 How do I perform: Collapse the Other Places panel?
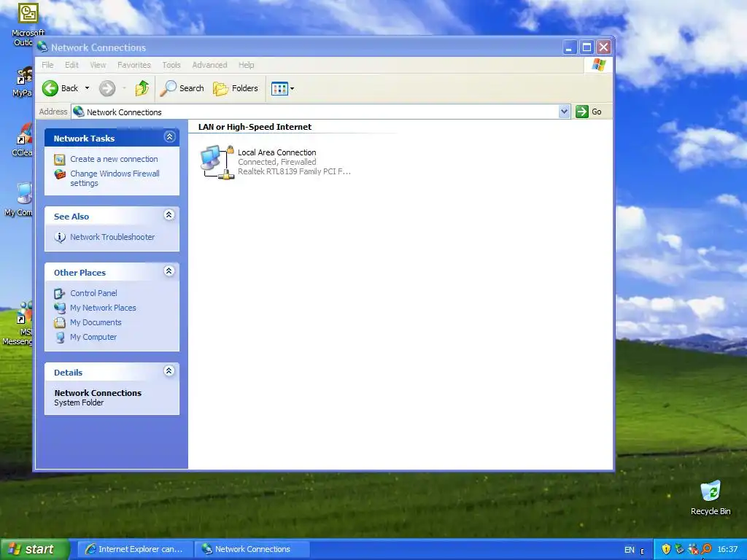click(169, 271)
